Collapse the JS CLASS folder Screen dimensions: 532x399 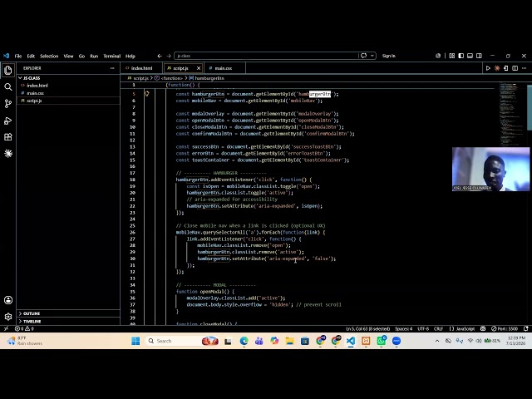31,78
